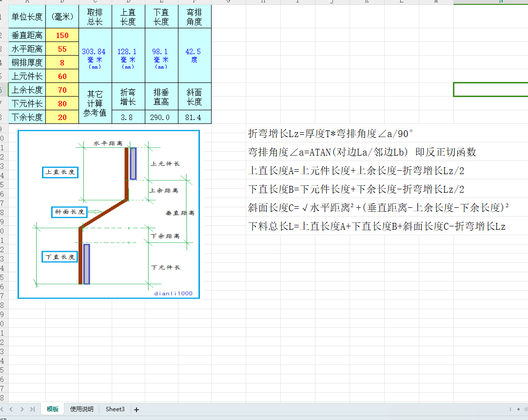Click the 弯排角度∠a=ATAN formula line

pyautogui.click(x=362, y=152)
